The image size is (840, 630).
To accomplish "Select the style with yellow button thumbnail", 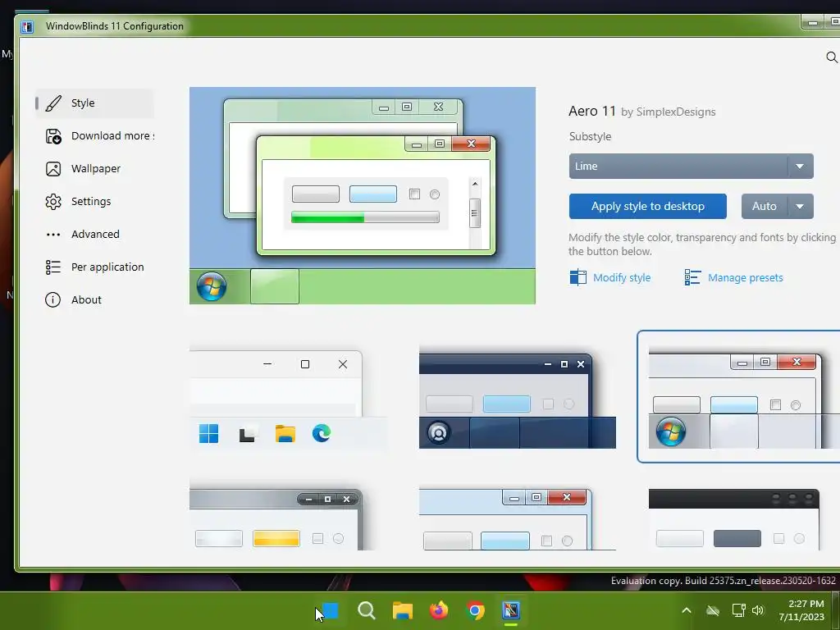I will point(277,518).
